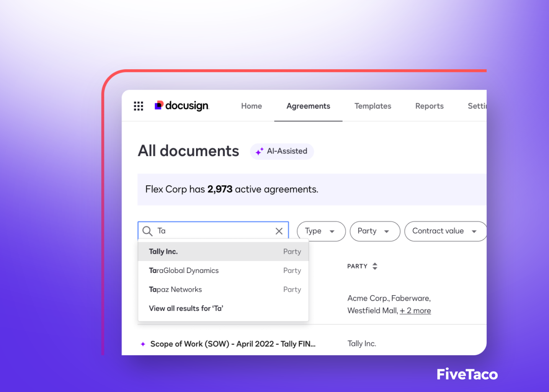The height and width of the screenshot is (392, 549).
Task: Click the 'All documents' heading
Action: coord(188,151)
